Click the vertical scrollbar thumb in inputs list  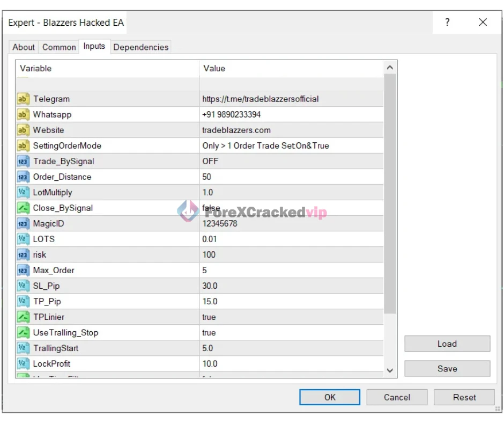(390, 193)
